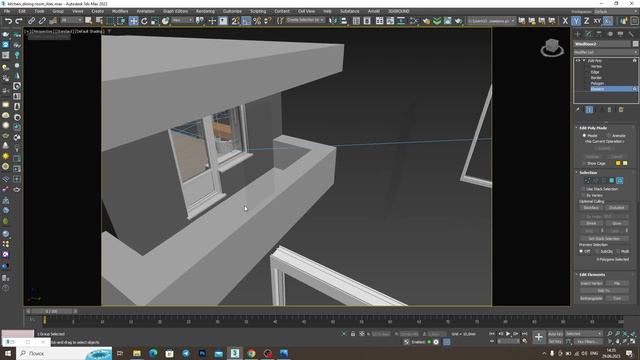Image resolution: width=640 pixels, height=360 pixels.
Task: Toggle the Auto Key button
Action: click(x=555, y=334)
